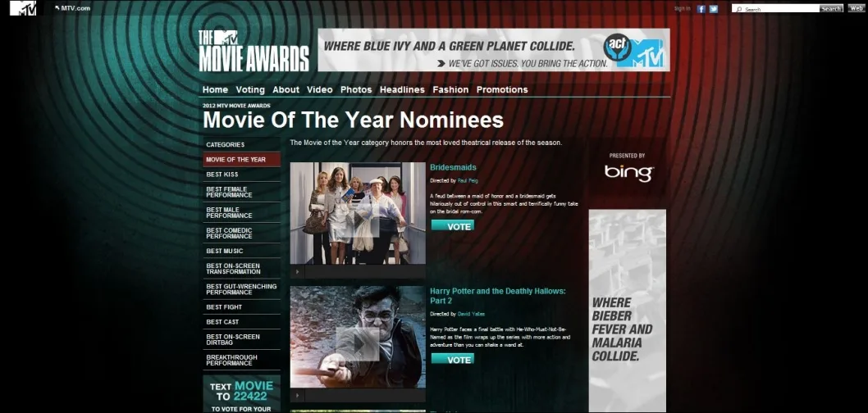Image resolution: width=868 pixels, height=413 pixels.
Task: Click the act MTV logo in banner
Action: pyautogui.click(x=633, y=50)
